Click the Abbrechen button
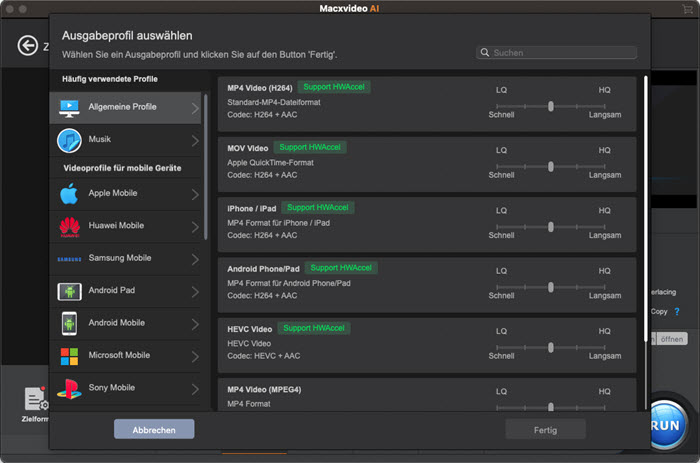The image size is (700, 463). coord(154,429)
